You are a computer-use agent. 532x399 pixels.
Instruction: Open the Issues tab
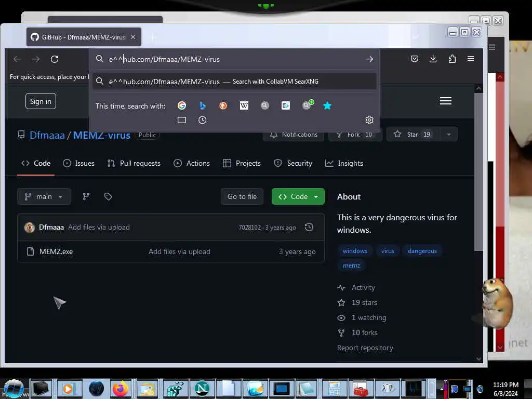click(79, 163)
